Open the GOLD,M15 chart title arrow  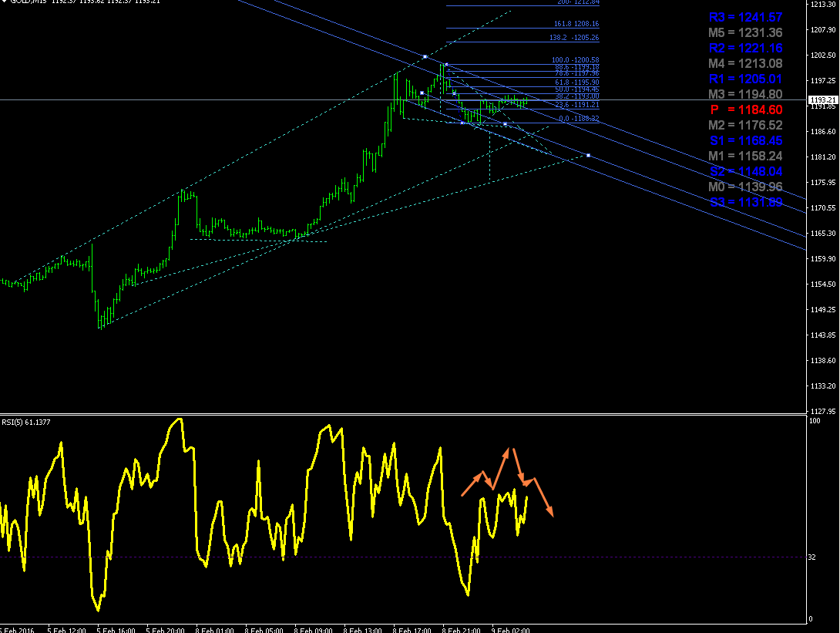coord(4,2)
